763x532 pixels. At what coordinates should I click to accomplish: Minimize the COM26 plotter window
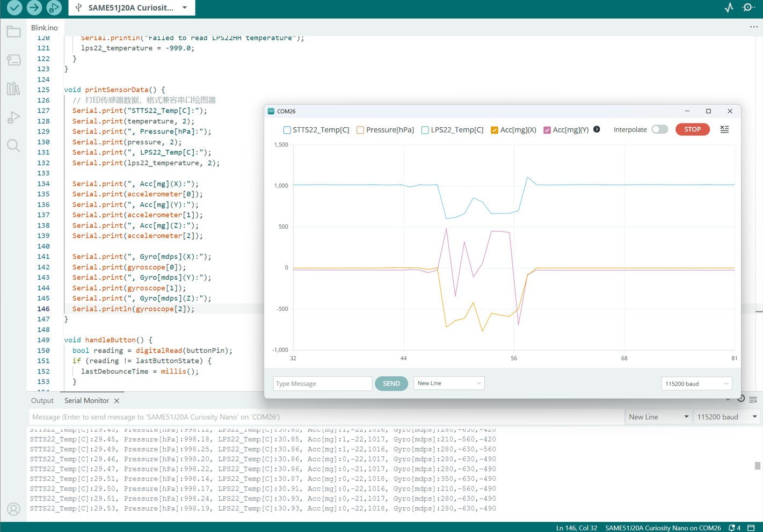coord(687,111)
